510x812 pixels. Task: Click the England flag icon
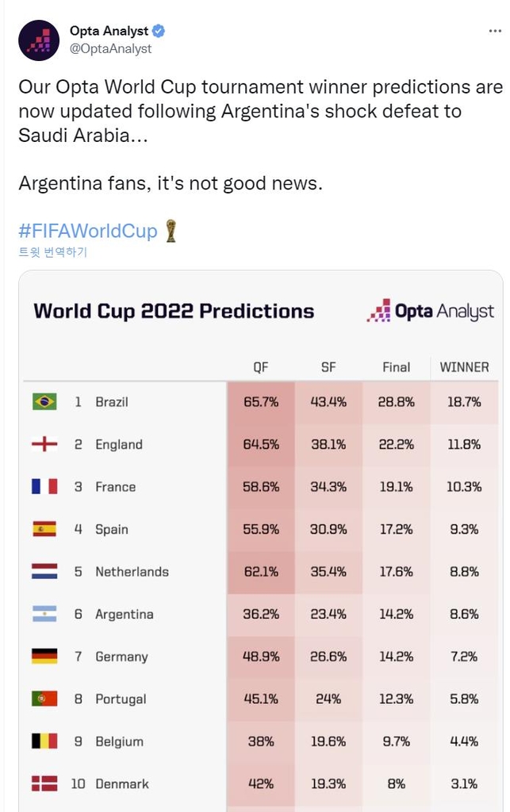(x=44, y=444)
